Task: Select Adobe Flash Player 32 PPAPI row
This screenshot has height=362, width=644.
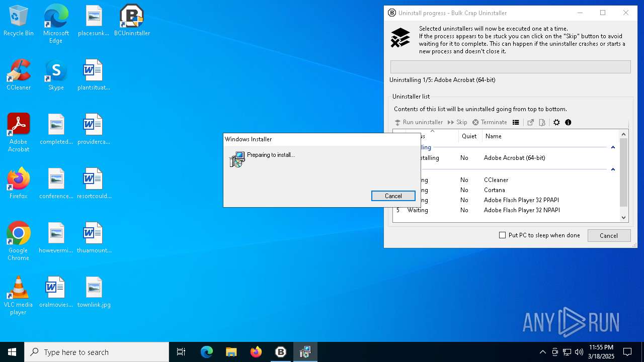Action: click(x=506, y=200)
